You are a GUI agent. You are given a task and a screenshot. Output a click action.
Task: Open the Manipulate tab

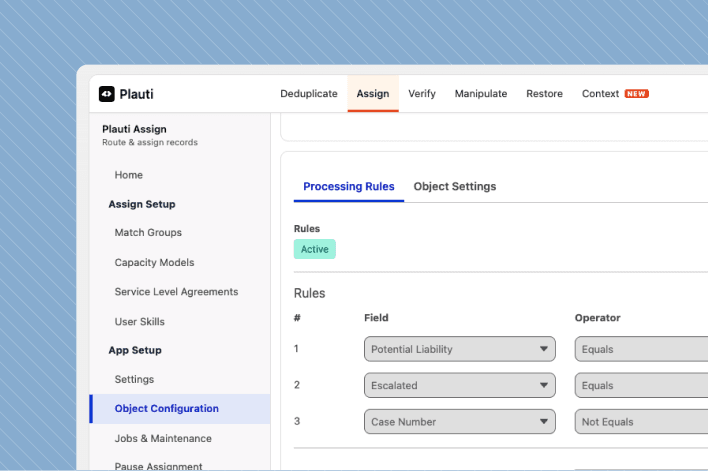tap(481, 93)
